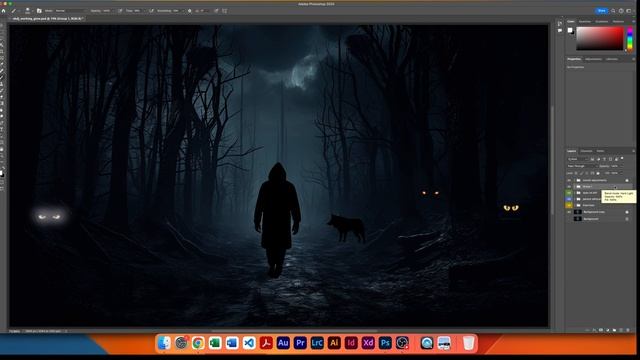Viewport: 640px width, 360px height.
Task: Open the Layers panel flyout menu
Action: pos(633,151)
